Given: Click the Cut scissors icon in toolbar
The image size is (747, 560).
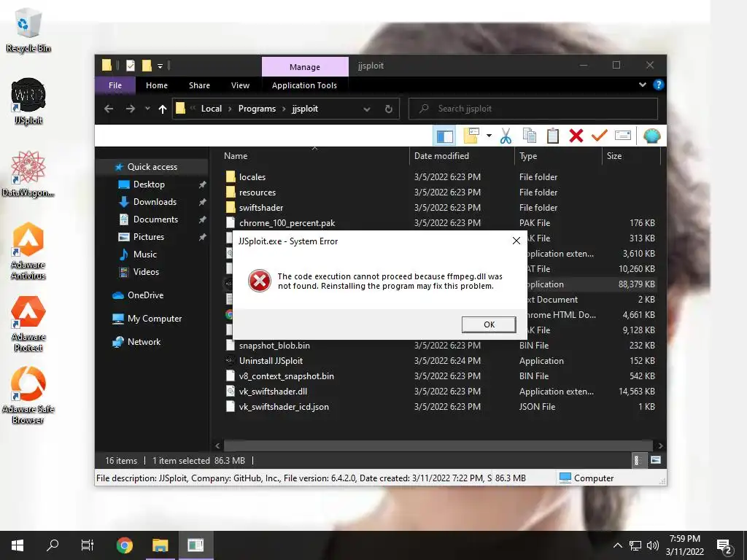Looking at the screenshot, I should click(x=506, y=136).
